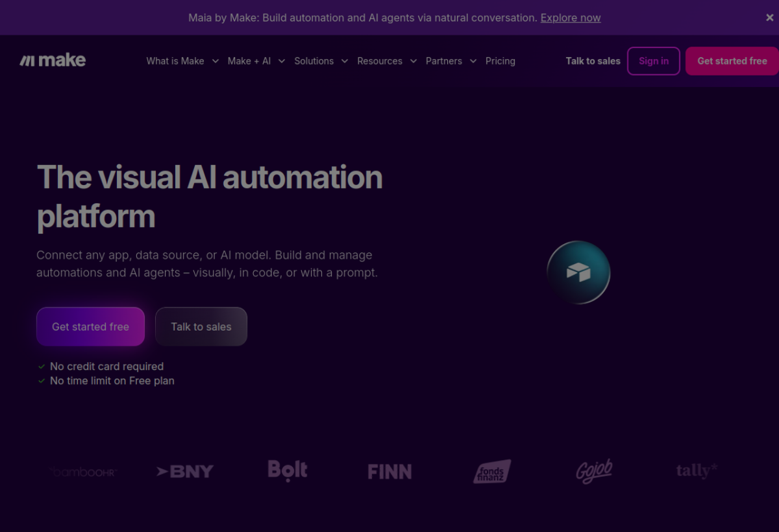Click checkmark beside No time limit
779x532 pixels.
[42, 381]
